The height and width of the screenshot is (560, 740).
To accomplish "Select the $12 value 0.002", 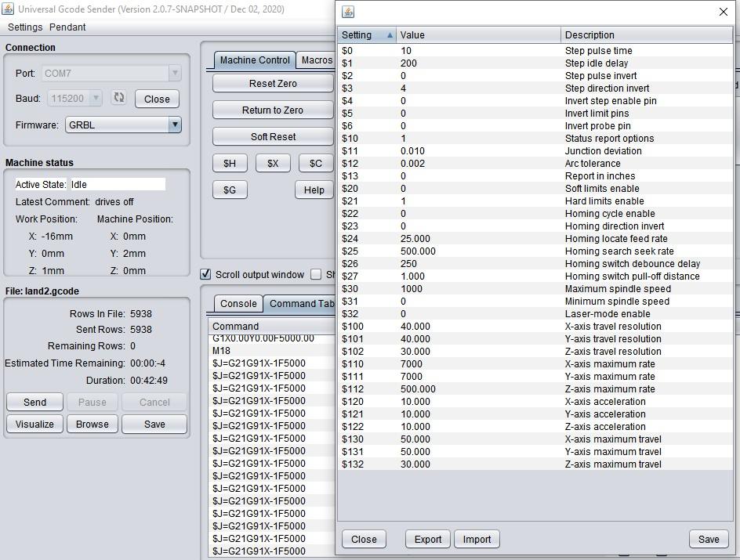I will click(478, 164).
